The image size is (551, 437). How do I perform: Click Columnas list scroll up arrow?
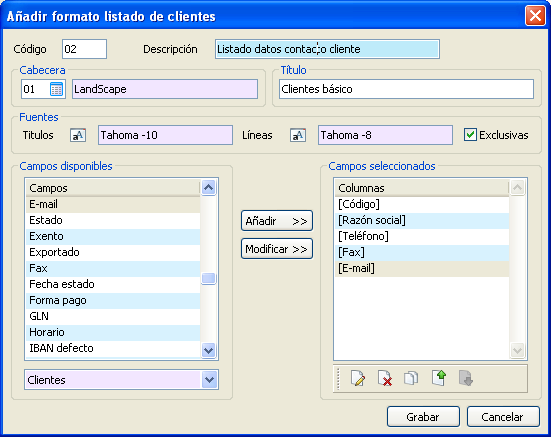coord(517,187)
